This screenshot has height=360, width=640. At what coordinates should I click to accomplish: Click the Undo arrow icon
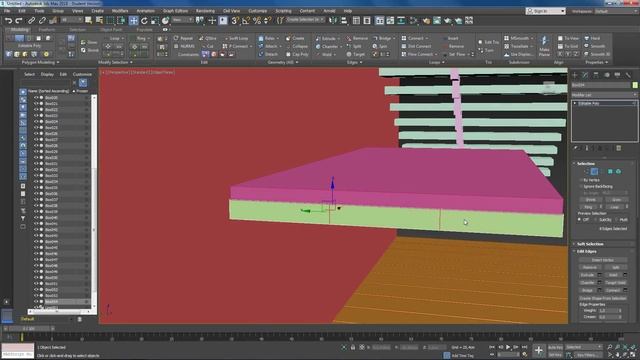(x=8, y=20)
